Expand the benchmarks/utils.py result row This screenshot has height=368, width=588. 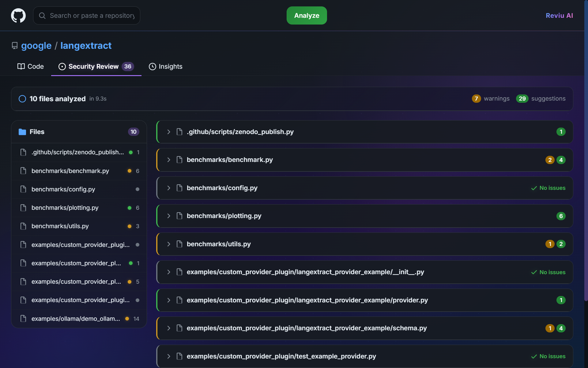click(169, 244)
